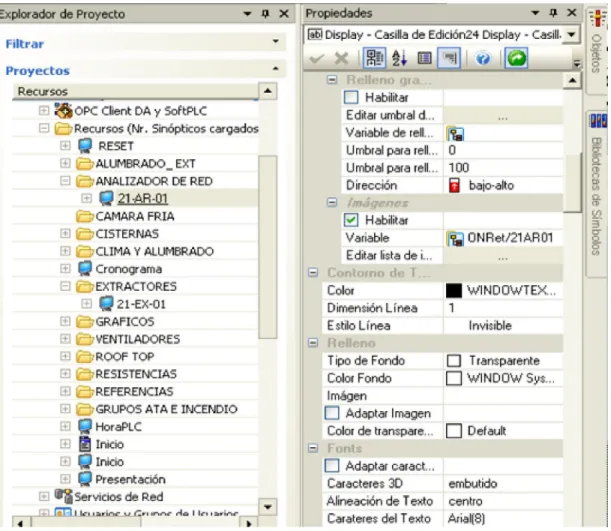Click the Objetos sidebar icon
Image resolution: width=611 pixels, height=531 pixels.
tap(597, 18)
